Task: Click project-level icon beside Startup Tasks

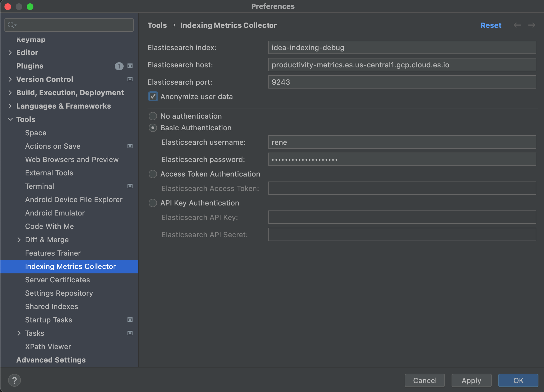Action: (x=130, y=320)
